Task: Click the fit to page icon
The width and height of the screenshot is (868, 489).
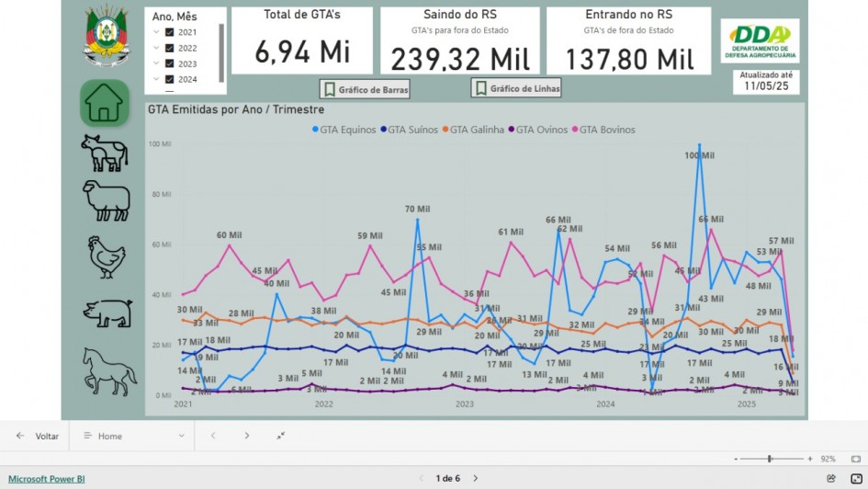Action: coord(855,458)
